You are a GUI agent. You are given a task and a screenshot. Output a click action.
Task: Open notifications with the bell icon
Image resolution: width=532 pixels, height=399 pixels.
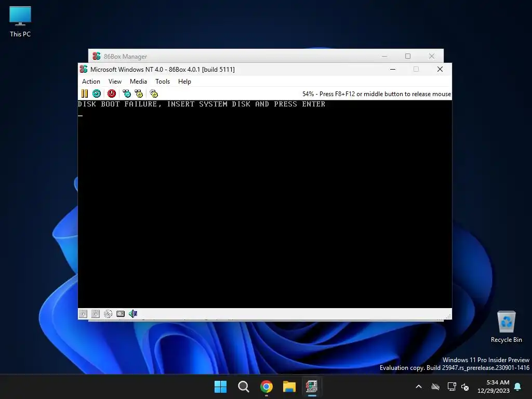point(518,387)
